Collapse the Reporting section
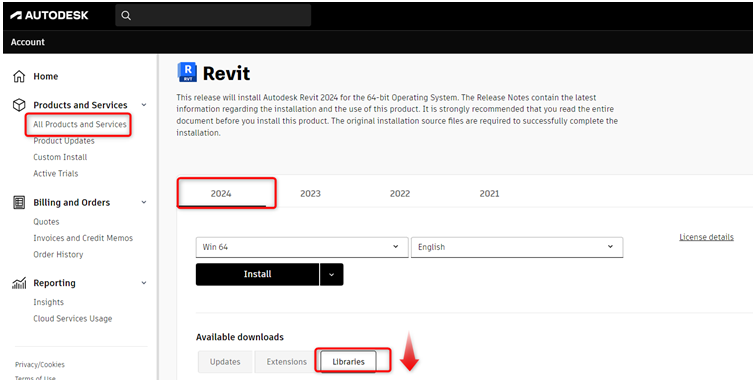The height and width of the screenshot is (392, 753). [x=144, y=283]
